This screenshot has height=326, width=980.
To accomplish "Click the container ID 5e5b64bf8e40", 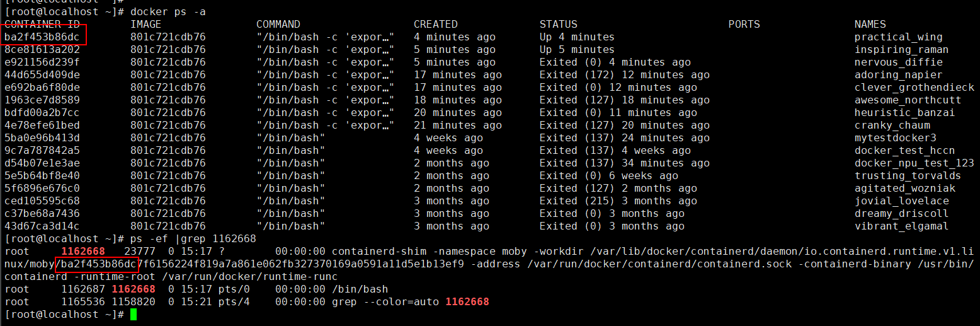I will (42, 176).
